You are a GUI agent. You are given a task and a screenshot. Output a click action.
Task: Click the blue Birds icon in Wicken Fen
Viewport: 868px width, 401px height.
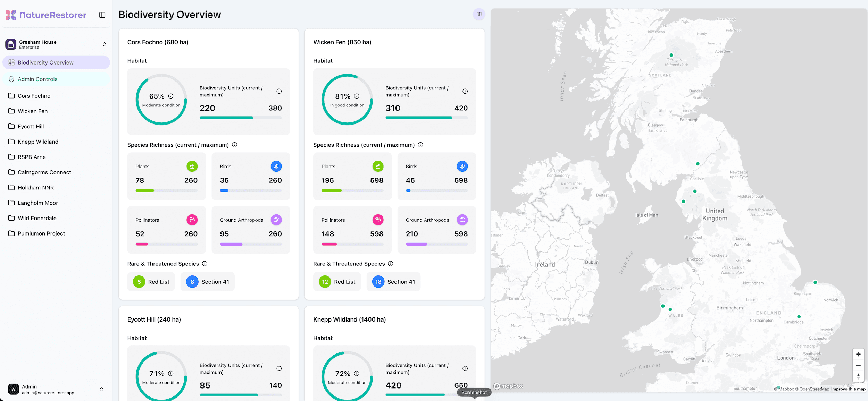click(x=462, y=166)
